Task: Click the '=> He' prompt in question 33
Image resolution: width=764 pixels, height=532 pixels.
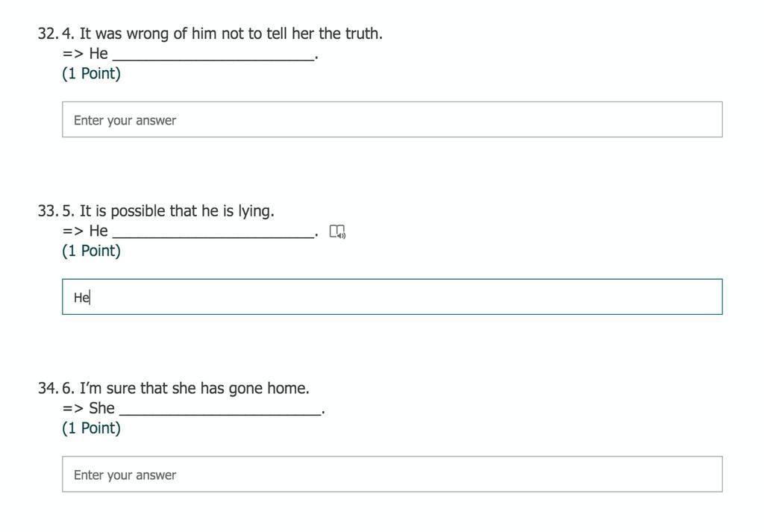Action: 85,231
